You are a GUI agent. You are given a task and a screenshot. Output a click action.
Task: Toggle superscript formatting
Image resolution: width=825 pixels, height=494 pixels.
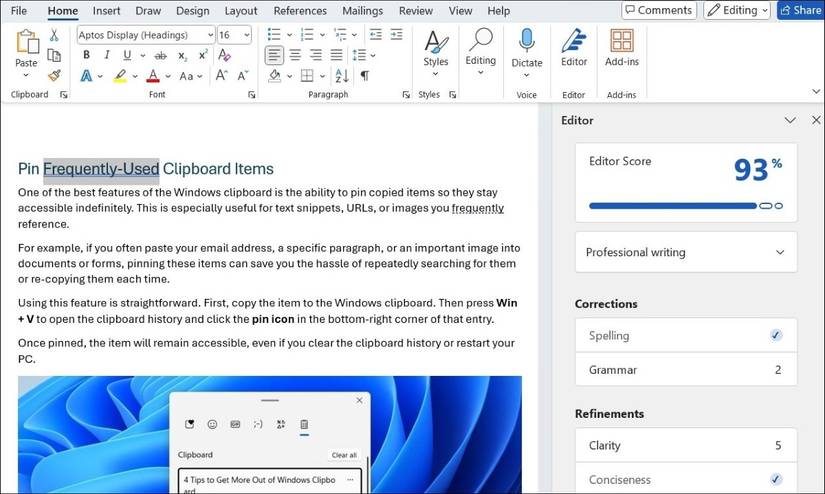tap(203, 55)
